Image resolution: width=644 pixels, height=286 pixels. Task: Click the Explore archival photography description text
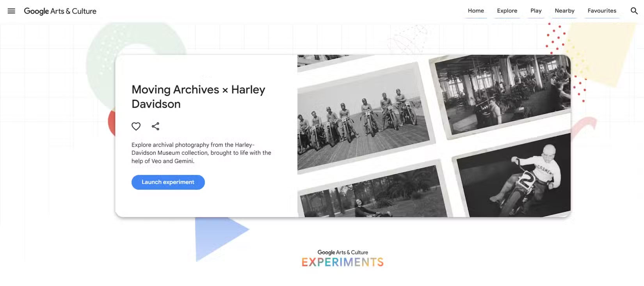(x=201, y=153)
